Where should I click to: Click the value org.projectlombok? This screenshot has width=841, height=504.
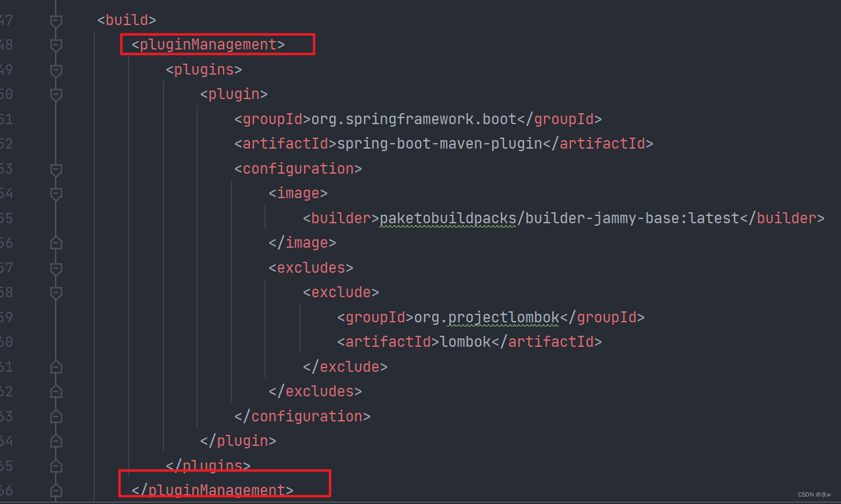pyautogui.click(x=487, y=317)
